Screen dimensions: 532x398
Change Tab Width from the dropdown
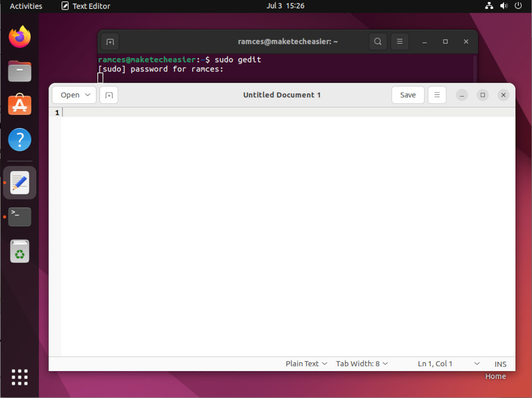[361, 364]
